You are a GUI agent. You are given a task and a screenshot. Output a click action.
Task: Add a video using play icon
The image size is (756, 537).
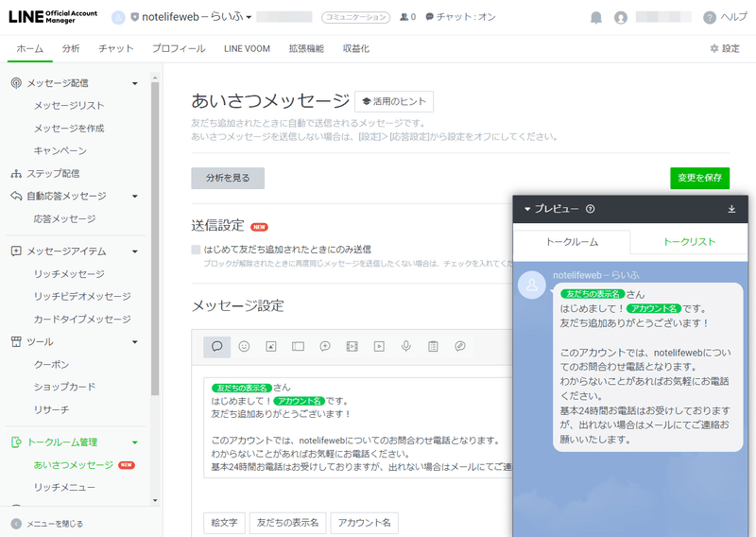point(379,346)
